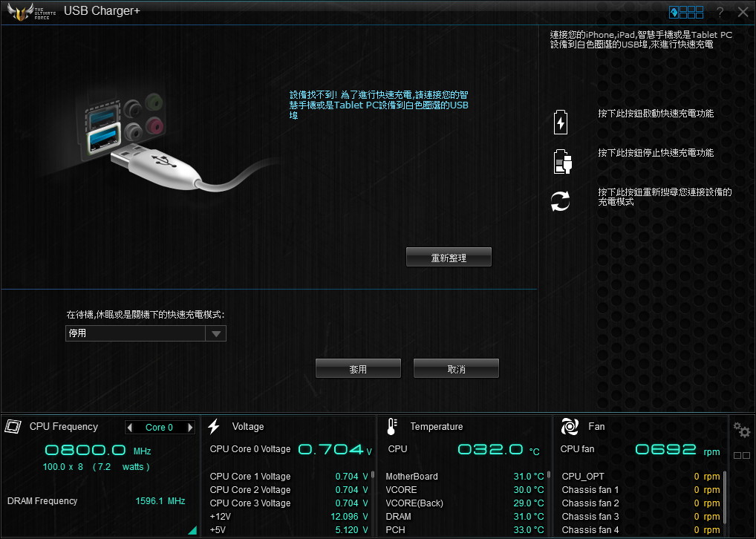Open the app grid menu icon
Screen dimensions: 756x539
click(686, 12)
